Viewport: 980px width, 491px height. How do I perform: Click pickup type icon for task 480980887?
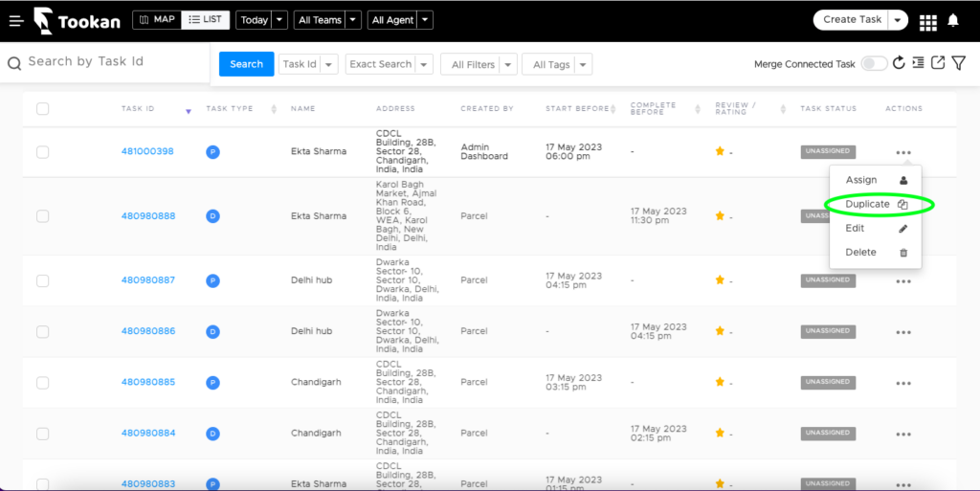(x=213, y=280)
